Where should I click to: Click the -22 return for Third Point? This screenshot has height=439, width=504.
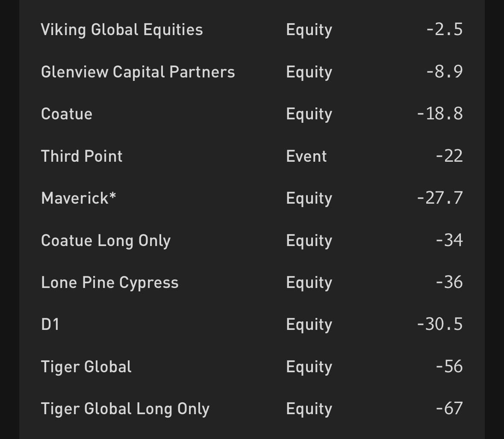449,156
